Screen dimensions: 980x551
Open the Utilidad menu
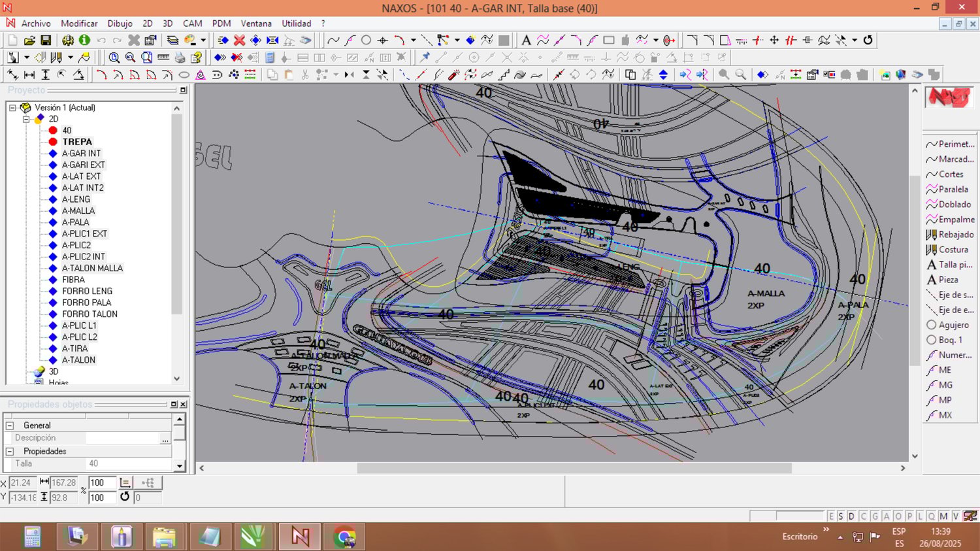click(296, 24)
